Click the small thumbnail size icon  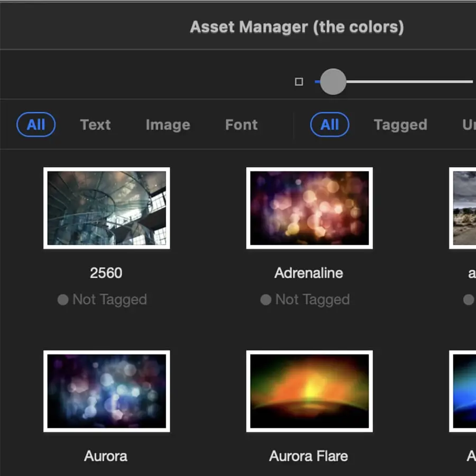pos(299,82)
